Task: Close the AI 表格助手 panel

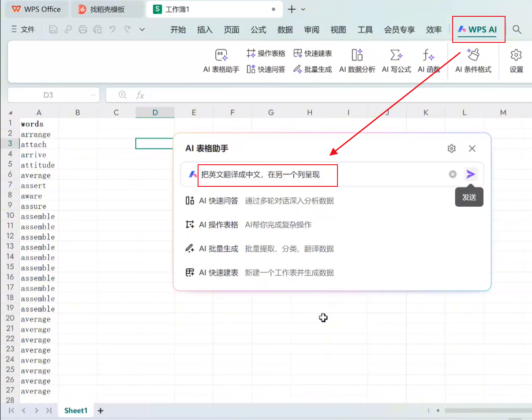Action: (472, 149)
